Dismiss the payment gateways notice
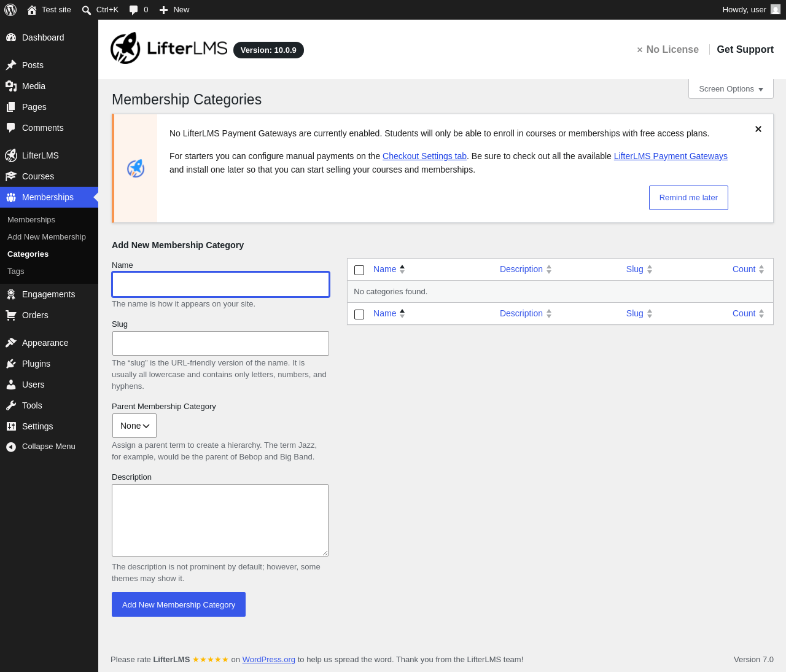786x672 pixels. (758, 129)
